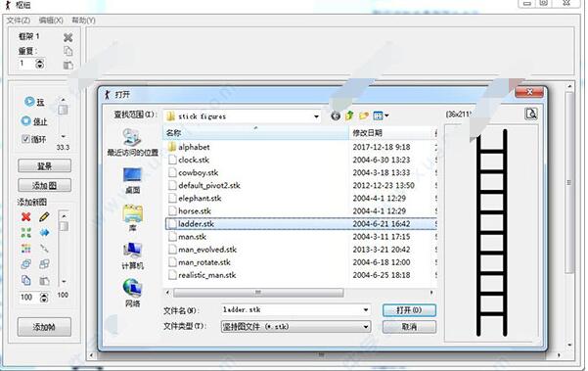
Task: Expand the file name combo box arrow
Action: pos(366,310)
